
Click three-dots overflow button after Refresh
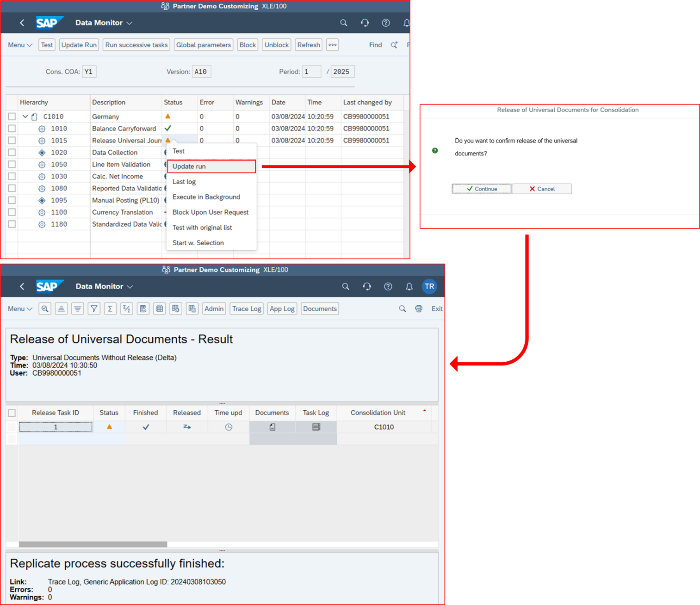(332, 45)
